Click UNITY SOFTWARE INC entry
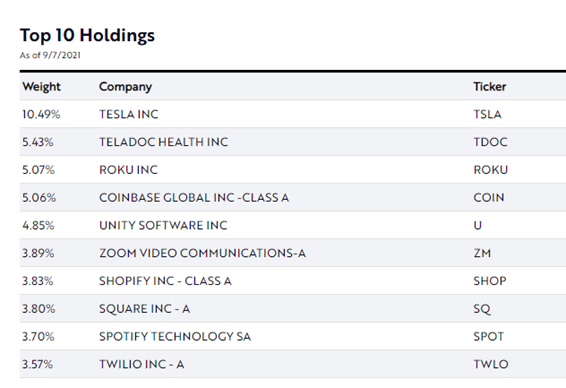The width and height of the screenshot is (566, 388). coord(163,225)
